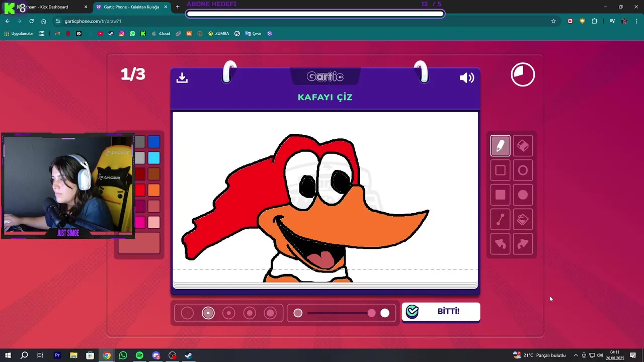Redo the undone stroke

coord(523,244)
